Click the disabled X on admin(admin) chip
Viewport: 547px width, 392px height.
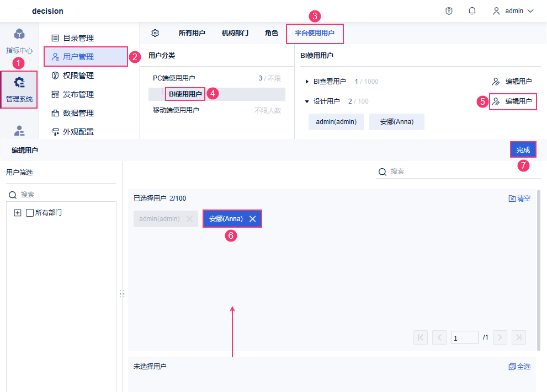point(189,219)
